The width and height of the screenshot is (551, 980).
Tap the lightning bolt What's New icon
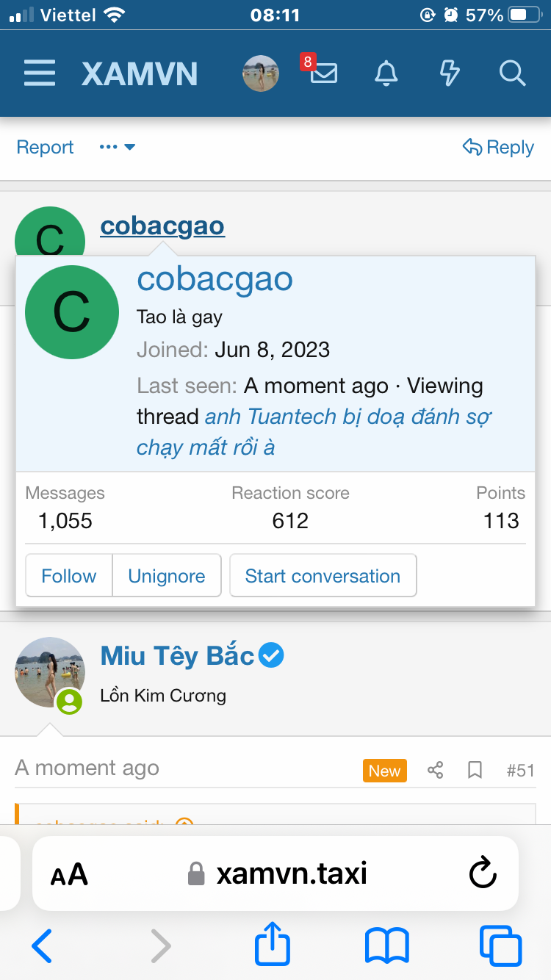(449, 73)
